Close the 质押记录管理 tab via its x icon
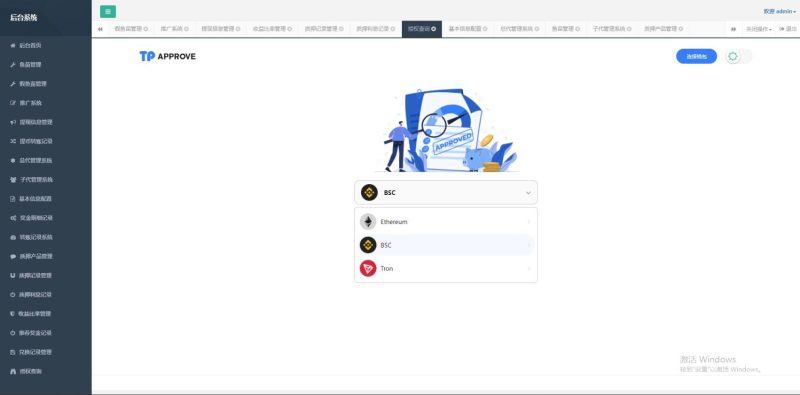The height and width of the screenshot is (395, 800). (x=341, y=29)
